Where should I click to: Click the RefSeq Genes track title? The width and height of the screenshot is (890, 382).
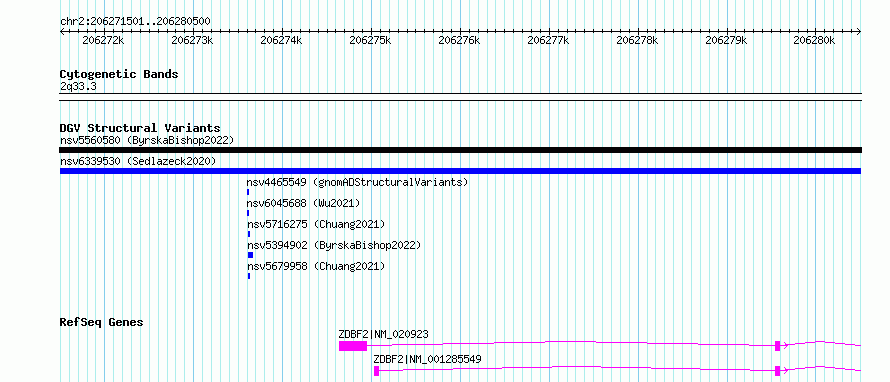pyautogui.click(x=102, y=322)
